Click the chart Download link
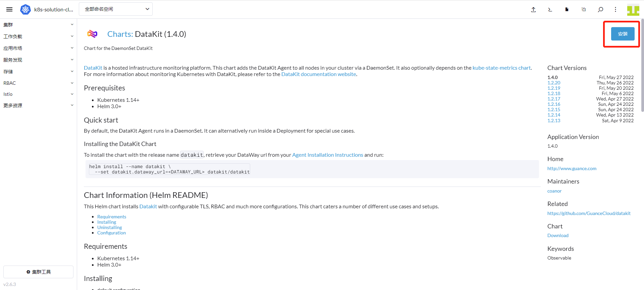 pos(558,235)
